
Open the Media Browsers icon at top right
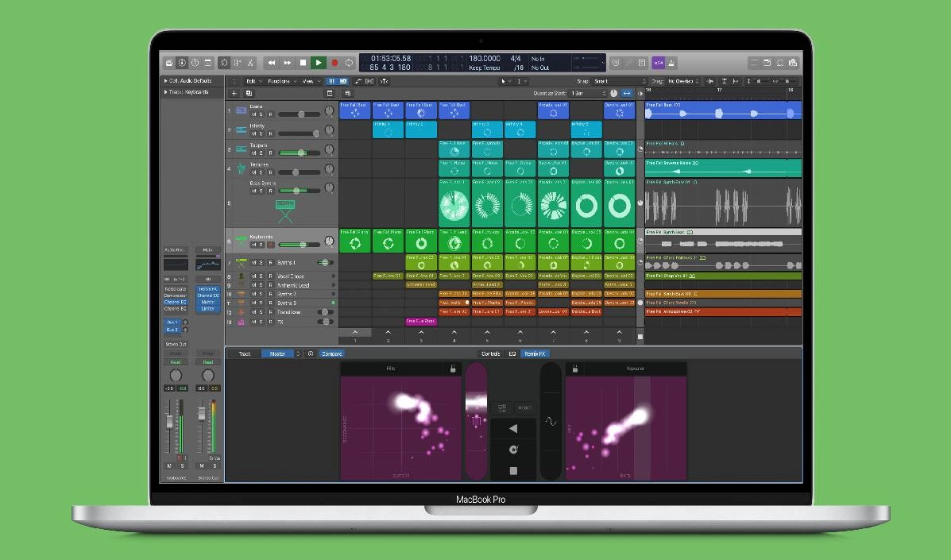pyautogui.click(x=794, y=63)
